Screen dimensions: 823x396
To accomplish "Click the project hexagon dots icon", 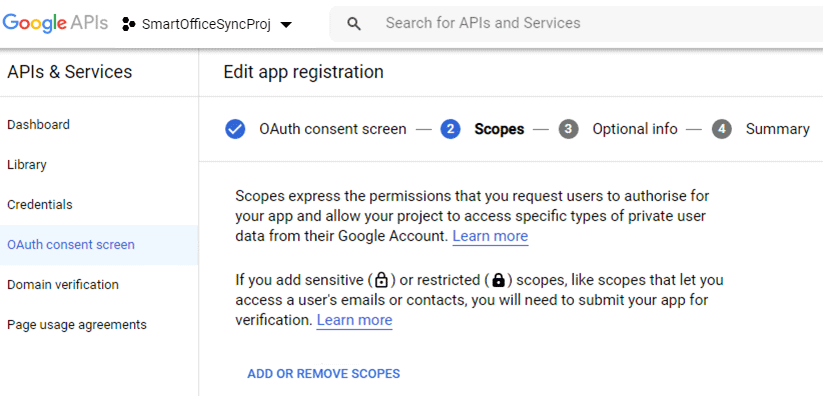I will [128, 24].
